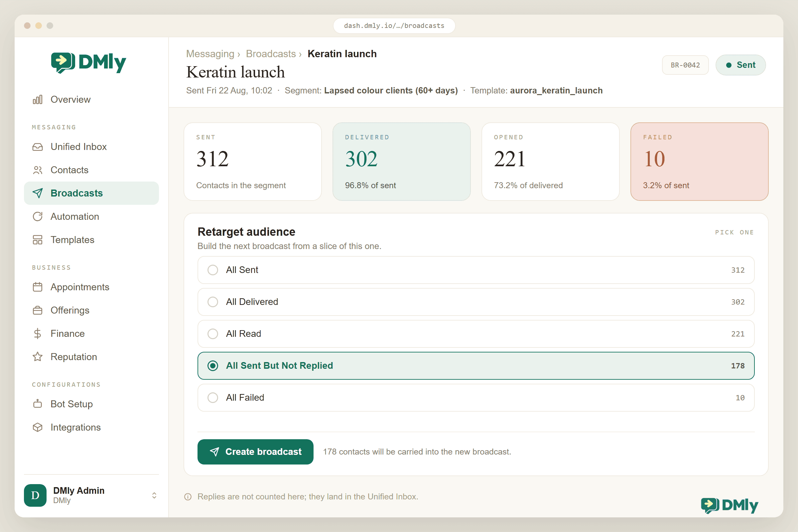Viewport: 798px width, 532px height.
Task: Click the BR-0042 broadcast ID badge
Action: pos(685,65)
